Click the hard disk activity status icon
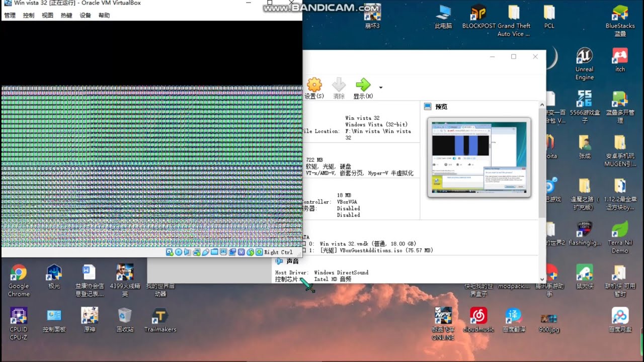Screen dimensions: 644x362 pos(170,252)
